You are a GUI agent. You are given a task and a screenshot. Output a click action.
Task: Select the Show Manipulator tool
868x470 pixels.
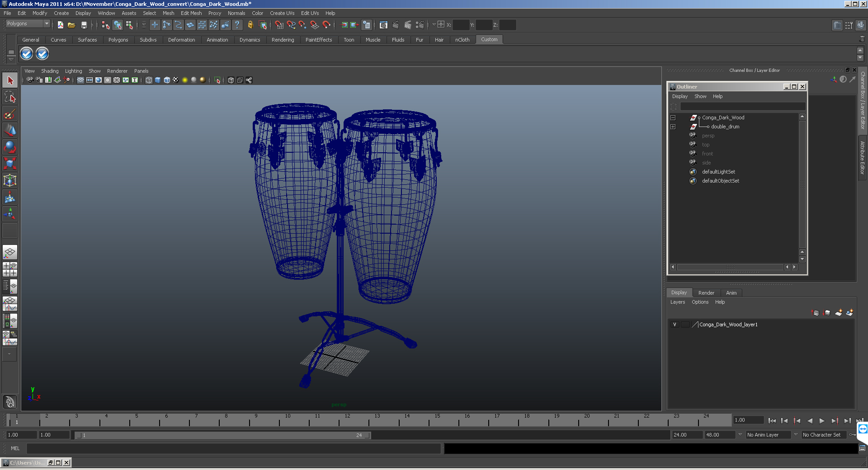point(10,213)
